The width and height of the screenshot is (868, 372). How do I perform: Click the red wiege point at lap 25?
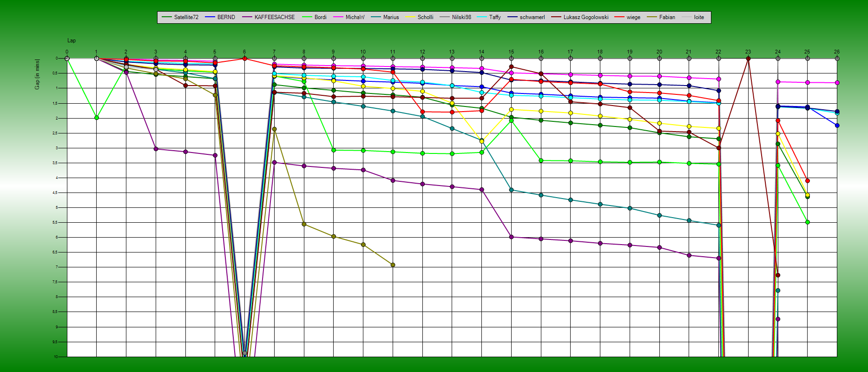[808, 180]
